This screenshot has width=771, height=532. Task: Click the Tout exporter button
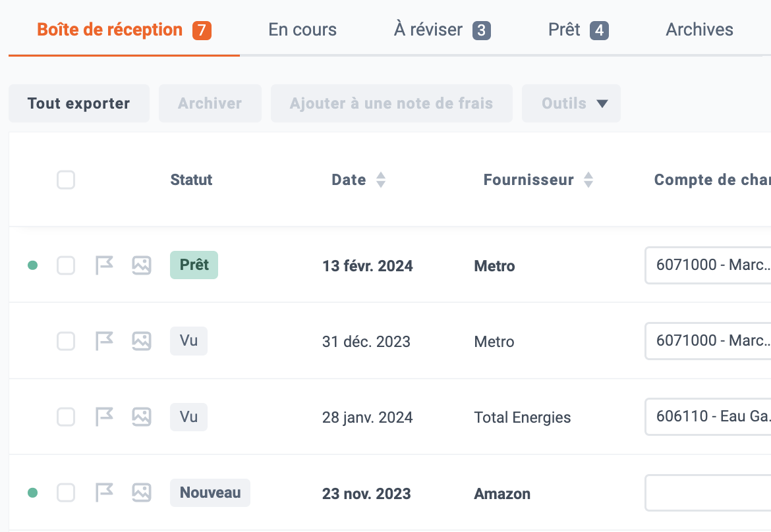[x=78, y=103]
